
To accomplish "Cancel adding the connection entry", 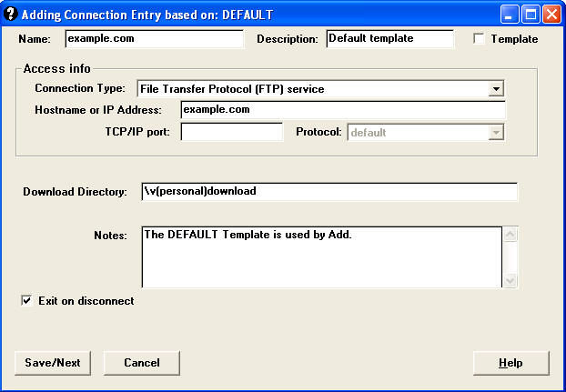I will (141, 363).
